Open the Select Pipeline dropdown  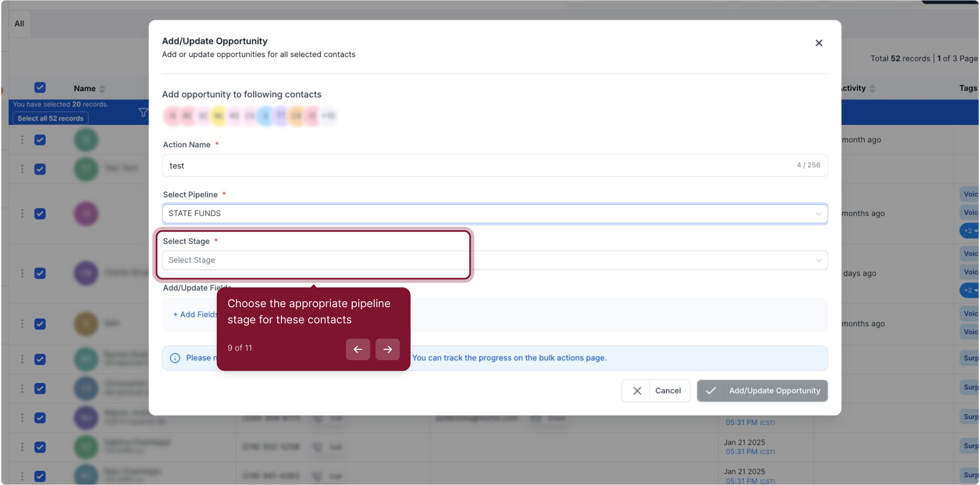click(494, 213)
